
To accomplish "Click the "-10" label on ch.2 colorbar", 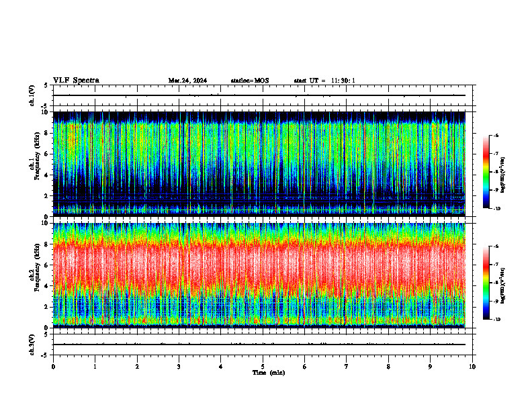I will coord(497,320).
